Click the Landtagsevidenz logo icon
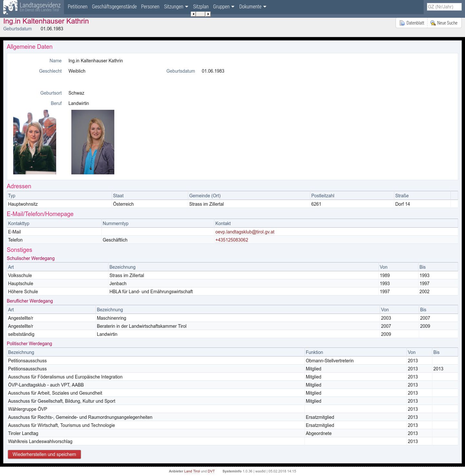This screenshot has height=476, width=465. (10, 7)
